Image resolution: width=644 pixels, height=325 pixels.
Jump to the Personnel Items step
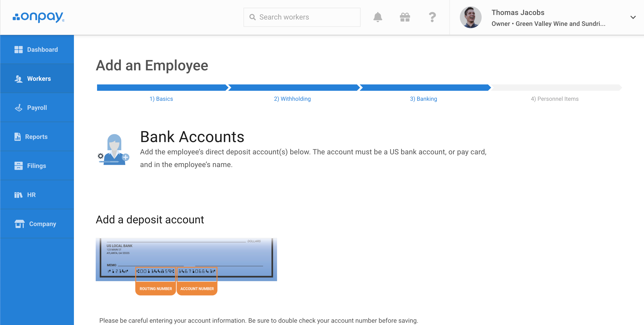554,99
